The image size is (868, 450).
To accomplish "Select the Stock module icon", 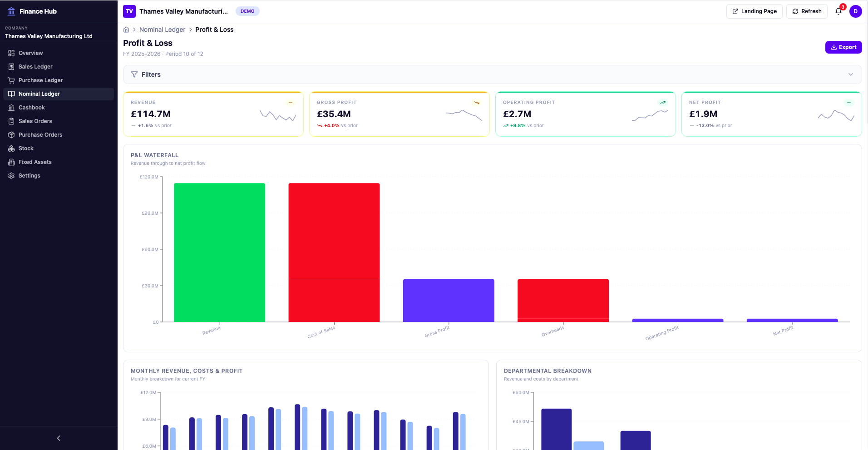I will click(x=10, y=148).
